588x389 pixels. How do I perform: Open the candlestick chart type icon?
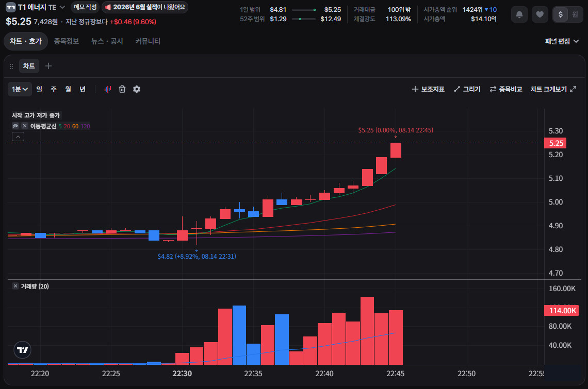click(x=108, y=89)
